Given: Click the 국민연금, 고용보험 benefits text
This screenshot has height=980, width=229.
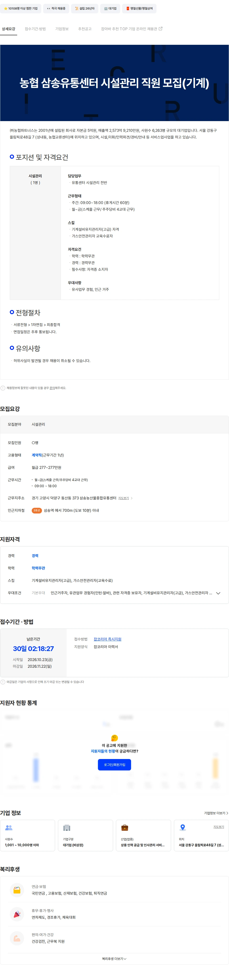Looking at the screenshot, I should pos(69,893).
